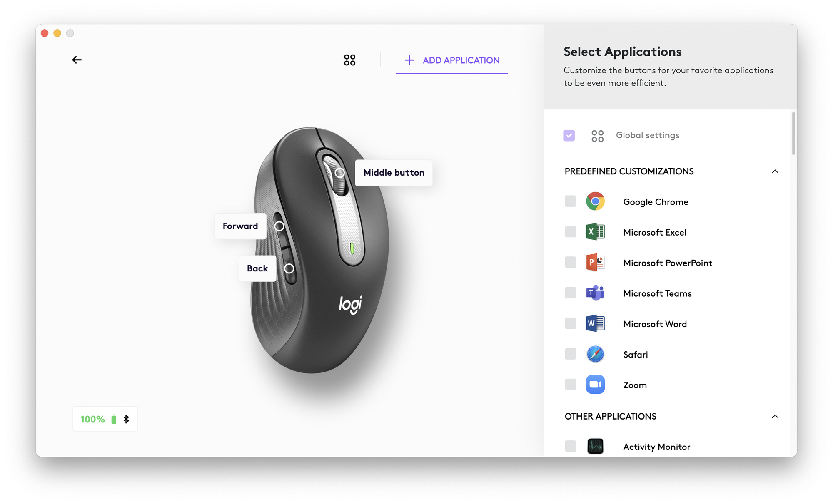Screen dimensions: 833x504
Task: Collapse the Other Applications section
Action: pos(775,417)
